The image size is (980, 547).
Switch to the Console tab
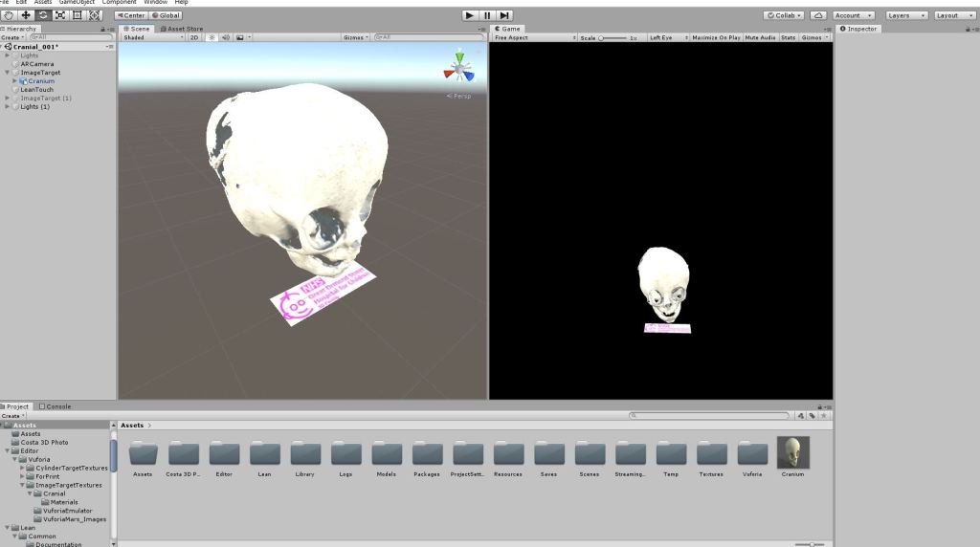coord(56,406)
